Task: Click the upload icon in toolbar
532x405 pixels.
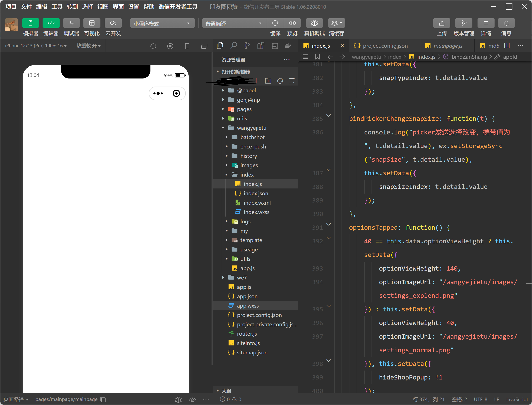Action: 441,23
